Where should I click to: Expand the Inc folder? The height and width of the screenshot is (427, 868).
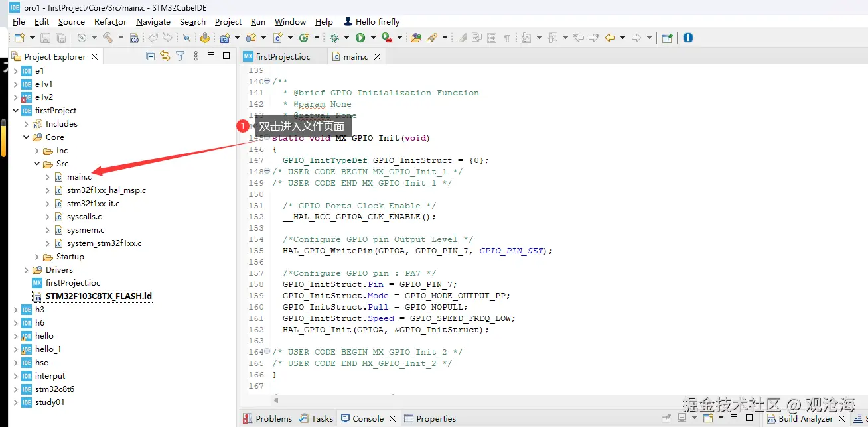click(36, 151)
